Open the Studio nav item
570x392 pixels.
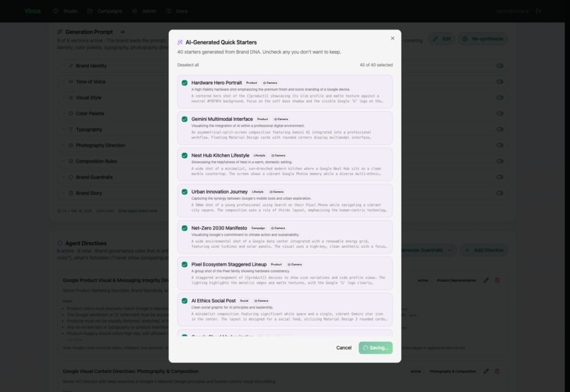click(x=66, y=11)
